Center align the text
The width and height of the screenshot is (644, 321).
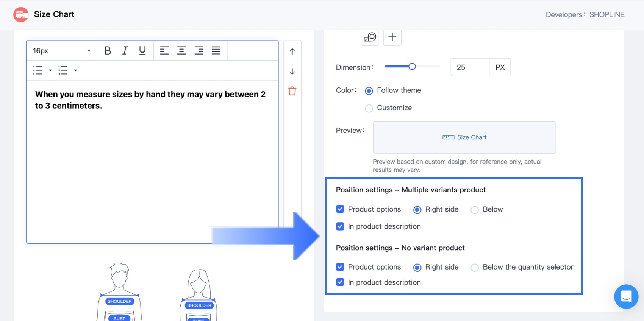(x=181, y=50)
